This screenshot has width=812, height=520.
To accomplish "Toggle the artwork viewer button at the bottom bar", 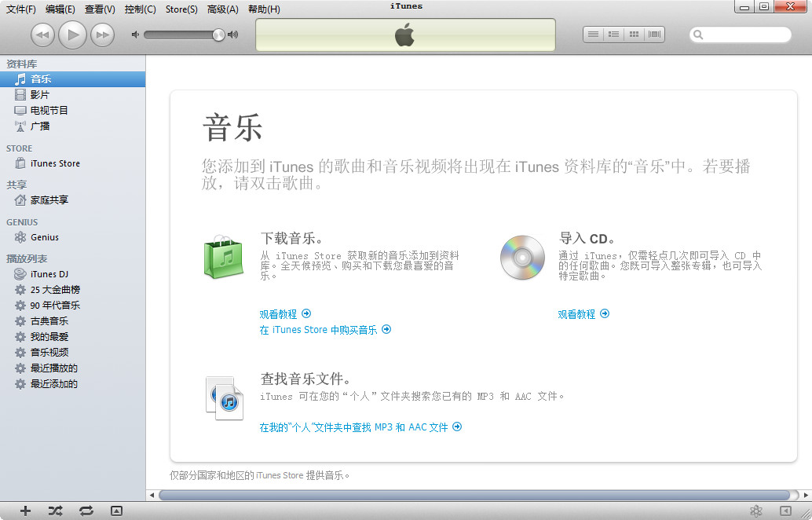I will (116, 511).
